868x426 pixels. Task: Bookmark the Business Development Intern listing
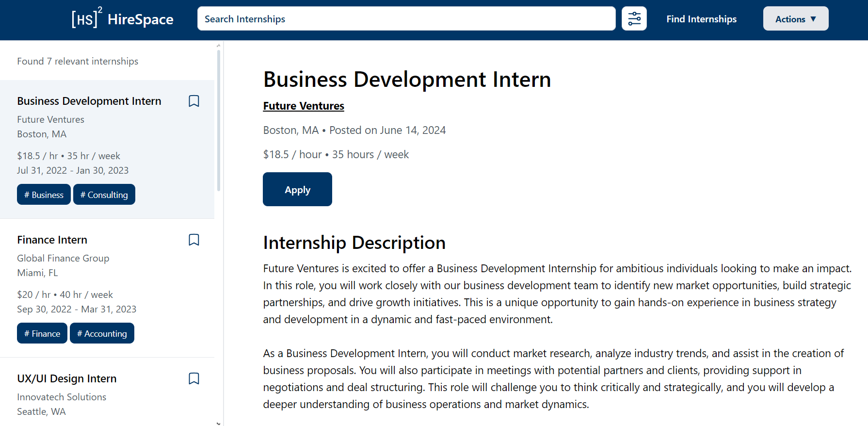pyautogui.click(x=194, y=101)
